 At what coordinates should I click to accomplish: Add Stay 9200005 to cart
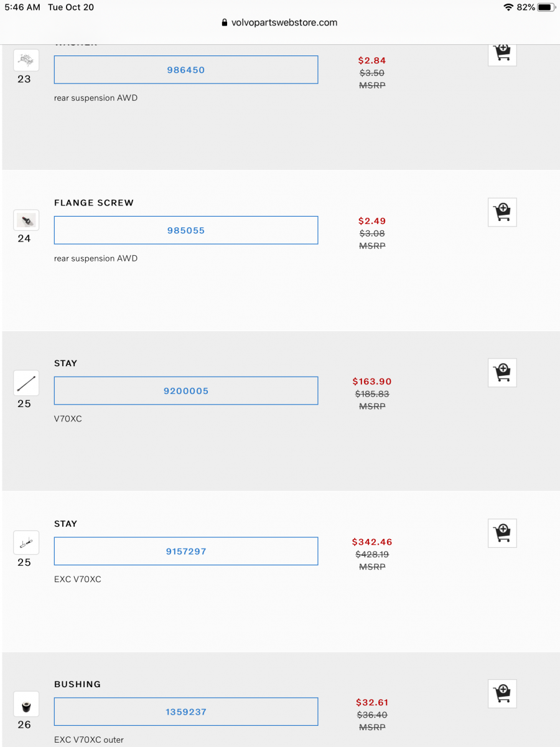pos(502,373)
